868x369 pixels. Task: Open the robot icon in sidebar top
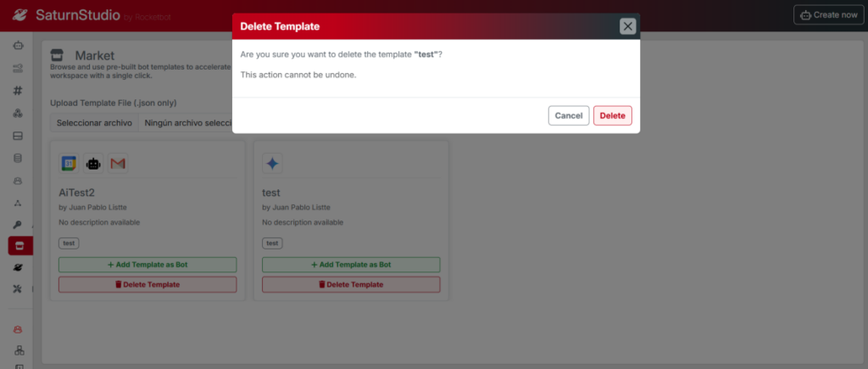[19, 45]
